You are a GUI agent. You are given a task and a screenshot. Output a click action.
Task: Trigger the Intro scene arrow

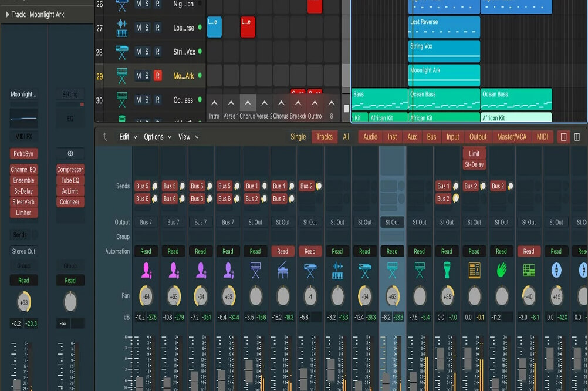point(214,103)
